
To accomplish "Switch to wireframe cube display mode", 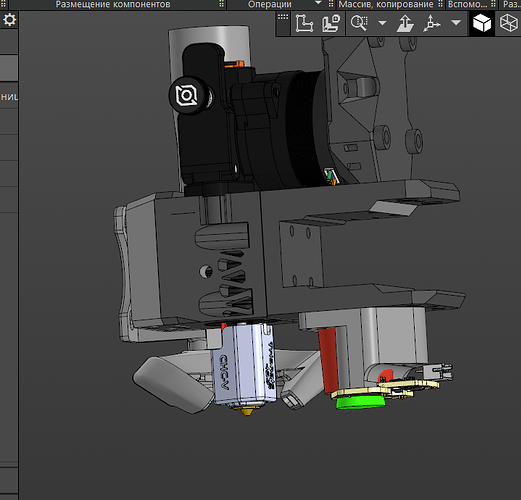I will tap(509, 23).
